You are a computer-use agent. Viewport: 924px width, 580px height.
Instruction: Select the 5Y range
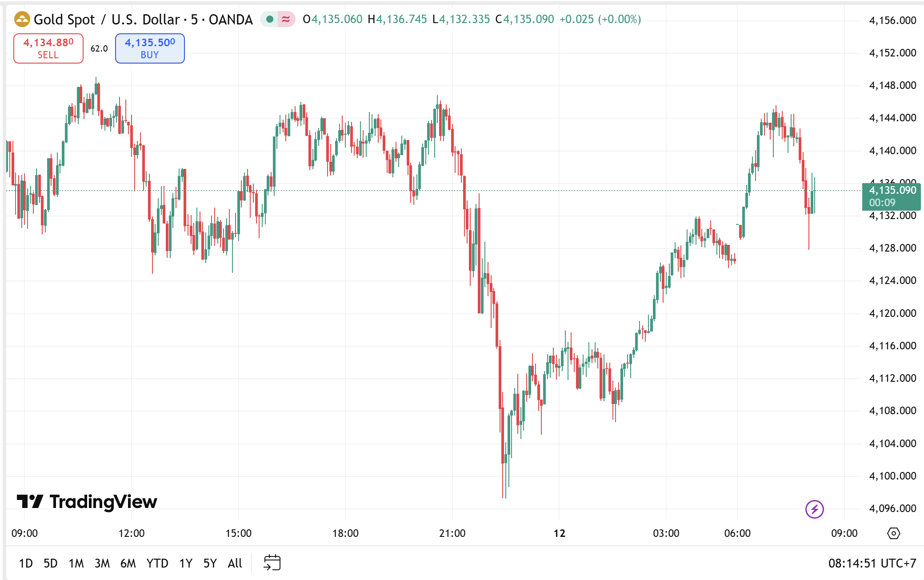(210, 563)
